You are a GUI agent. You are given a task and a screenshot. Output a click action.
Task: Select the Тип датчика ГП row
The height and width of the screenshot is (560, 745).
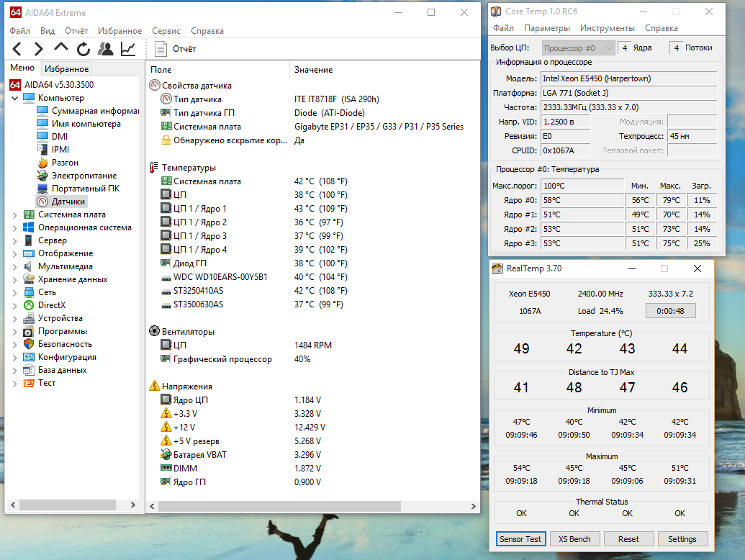click(314, 113)
